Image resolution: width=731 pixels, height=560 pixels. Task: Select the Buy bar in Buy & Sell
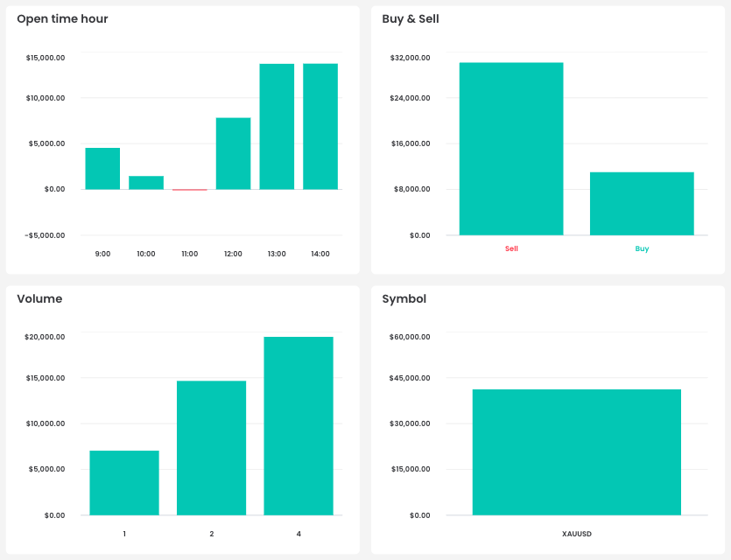(x=642, y=201)
